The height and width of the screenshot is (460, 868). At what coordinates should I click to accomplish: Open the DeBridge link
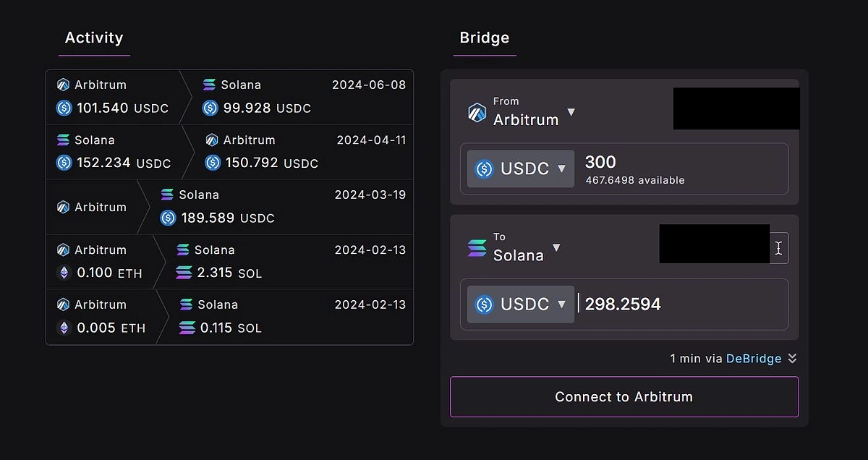point(754,358)
